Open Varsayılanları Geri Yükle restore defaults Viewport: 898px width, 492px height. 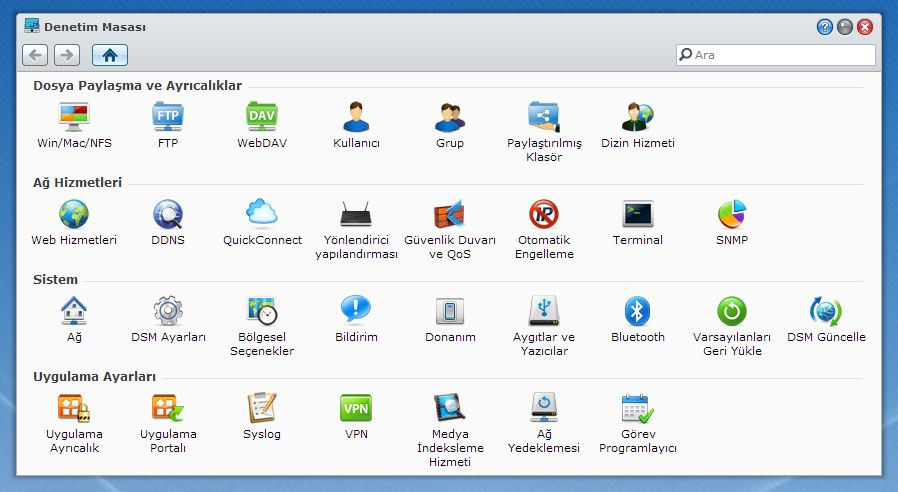coord(732,312)
